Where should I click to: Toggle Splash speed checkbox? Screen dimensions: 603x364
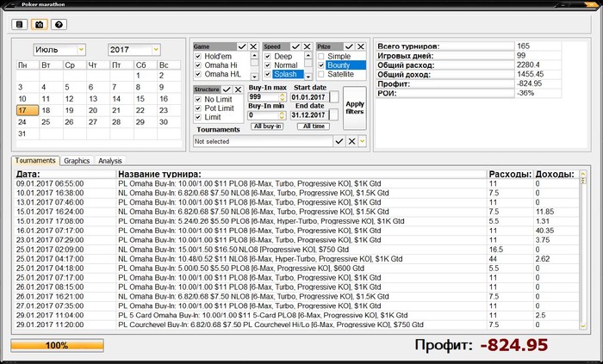tap(268, 74)
